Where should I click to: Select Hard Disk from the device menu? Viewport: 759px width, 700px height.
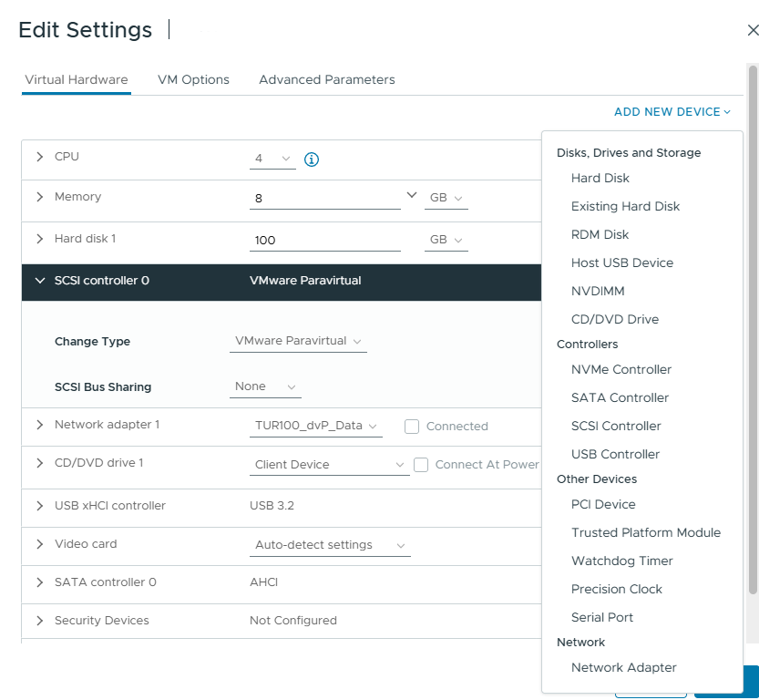(600, 178)
